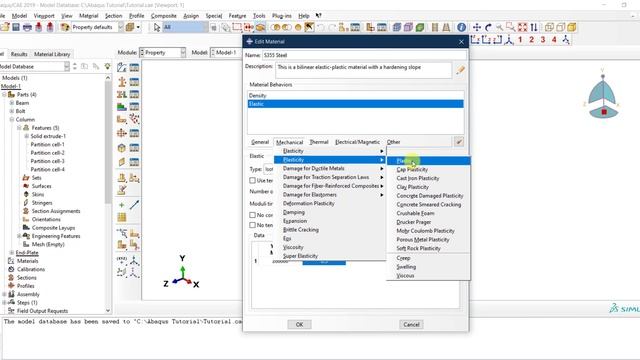The image size is (640, 360).
Task: Toggle the 'Use temperature-dependent data' checkbox
Action: 252,180
